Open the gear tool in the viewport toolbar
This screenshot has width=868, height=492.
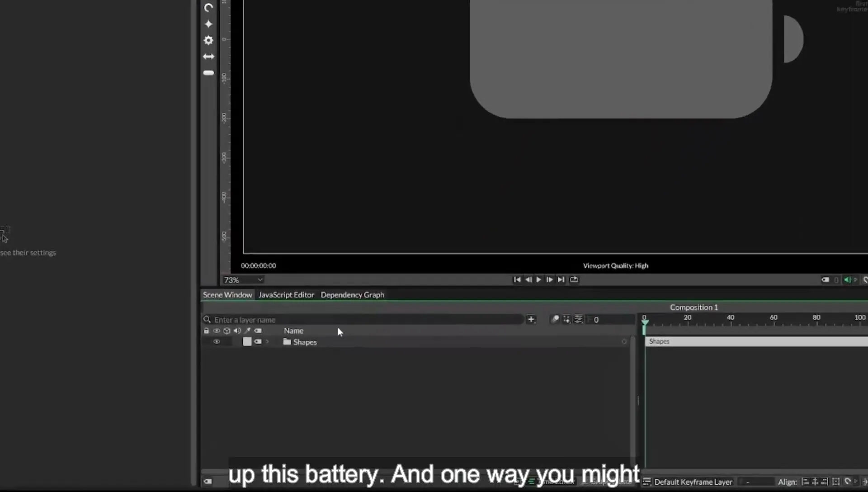point(208,40)
